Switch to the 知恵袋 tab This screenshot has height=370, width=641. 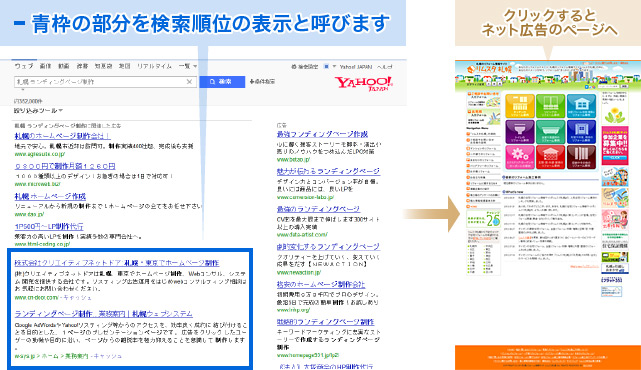[x=103, y=66]
